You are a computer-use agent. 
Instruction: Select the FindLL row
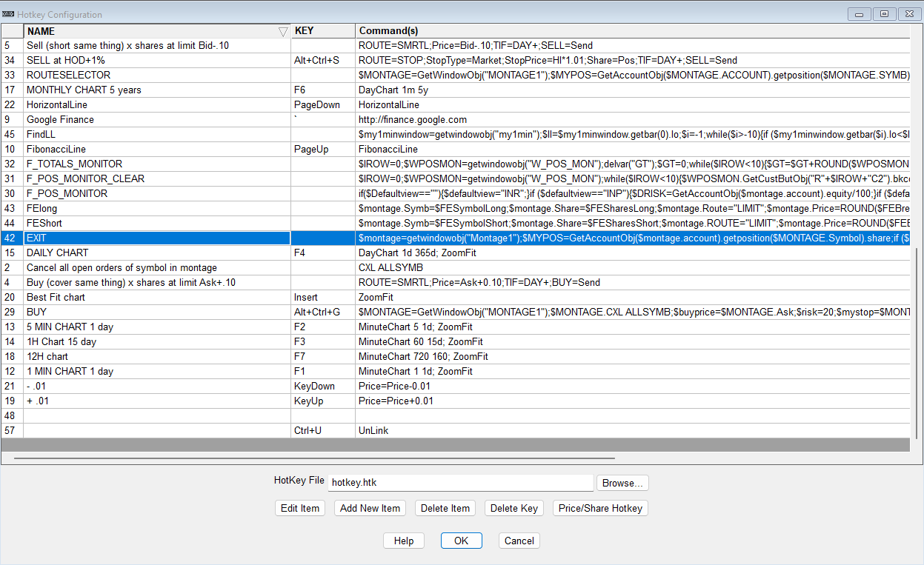(456, 134)
